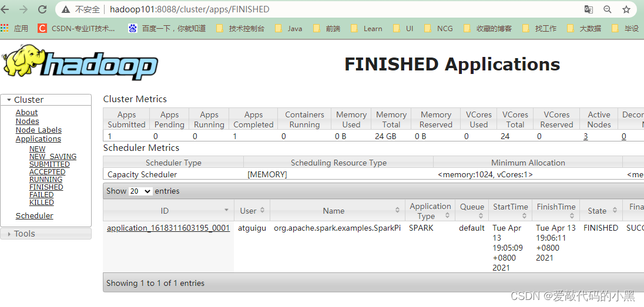Open the Show entries count dropdown
644x307 pixels.
(140, 191)
